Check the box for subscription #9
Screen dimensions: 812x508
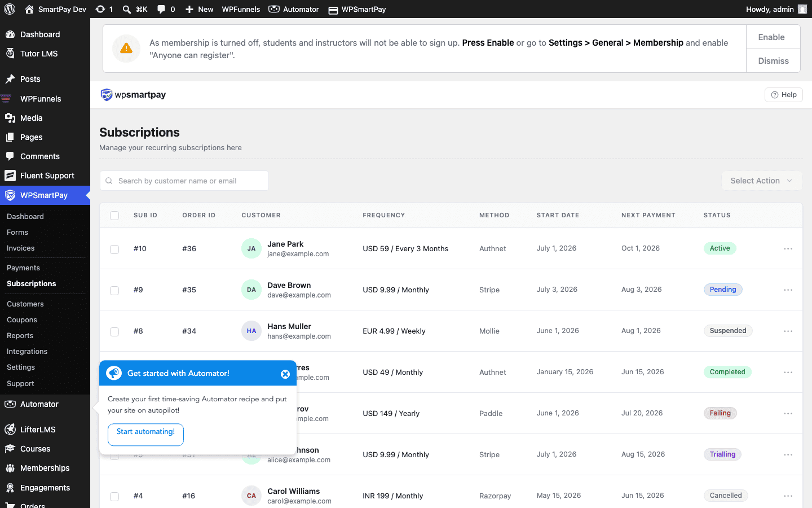point(114,290)
